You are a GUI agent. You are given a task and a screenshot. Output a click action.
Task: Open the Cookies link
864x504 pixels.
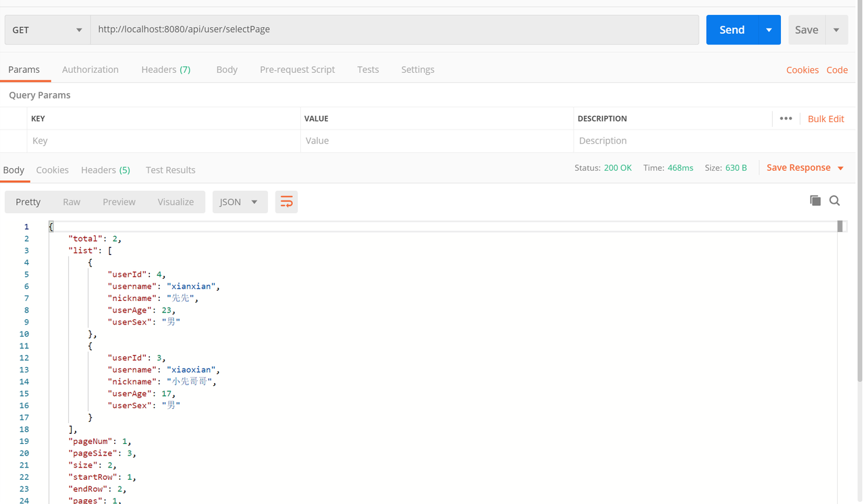click(802, 70)
